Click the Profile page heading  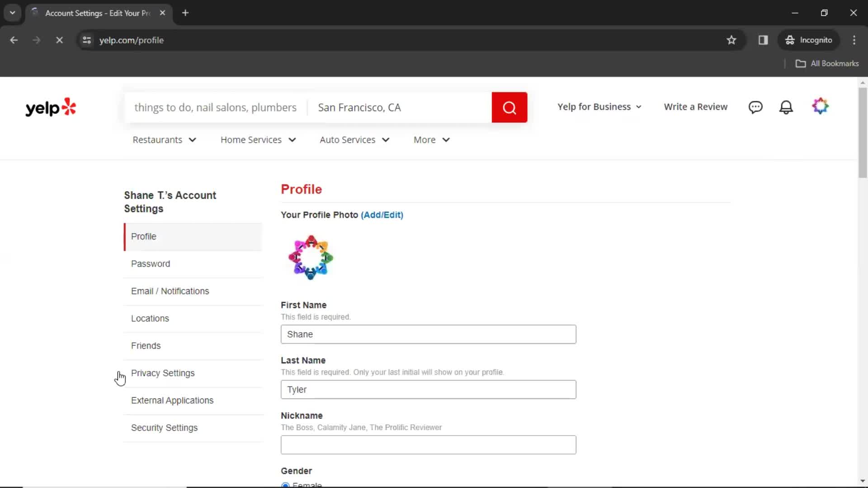pos(302,189)
